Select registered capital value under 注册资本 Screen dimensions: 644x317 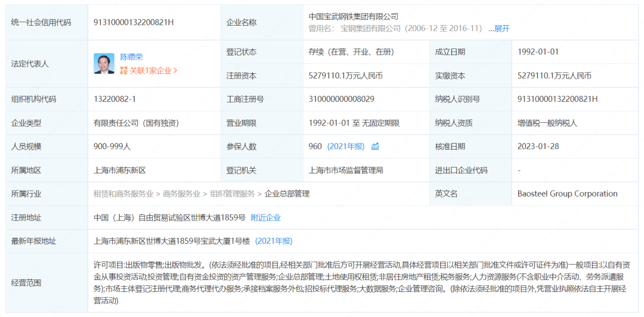pos(346,76)
